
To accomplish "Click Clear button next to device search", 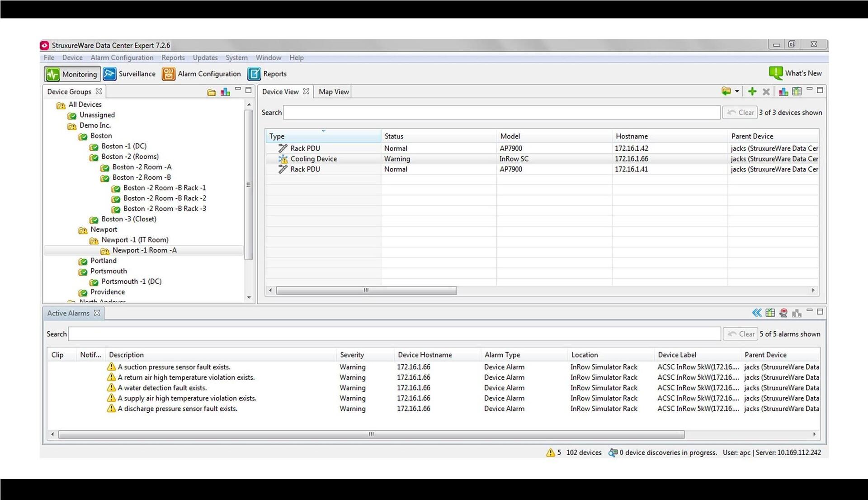I will pos(740,113).
